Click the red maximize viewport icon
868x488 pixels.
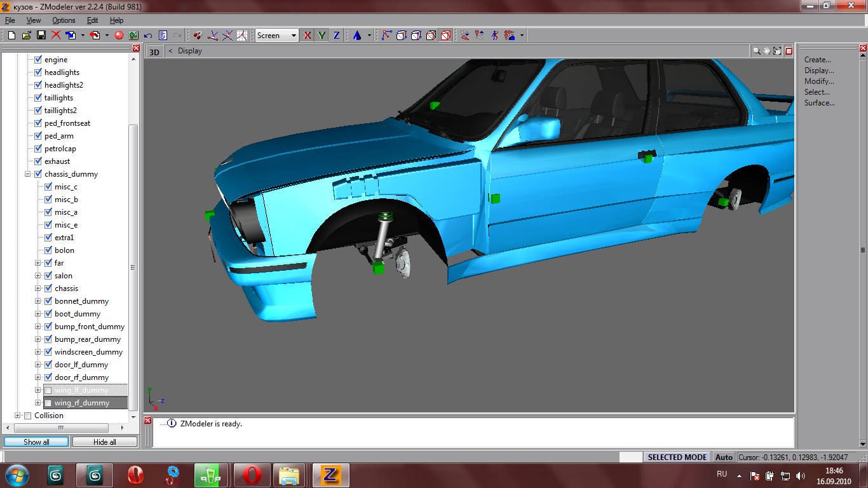coord(789,51)
